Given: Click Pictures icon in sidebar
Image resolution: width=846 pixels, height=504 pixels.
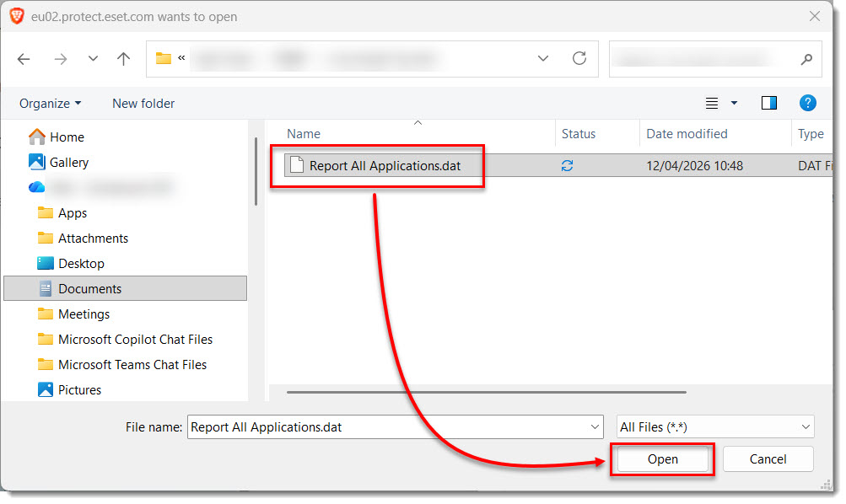Looking at the screenshot, I should click(x=46, y=389).
